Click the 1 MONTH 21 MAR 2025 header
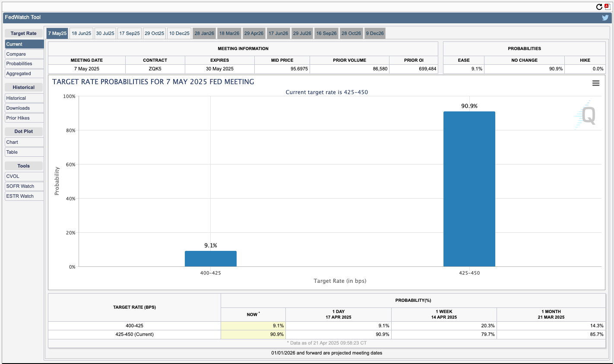 [x=551, y=314]
